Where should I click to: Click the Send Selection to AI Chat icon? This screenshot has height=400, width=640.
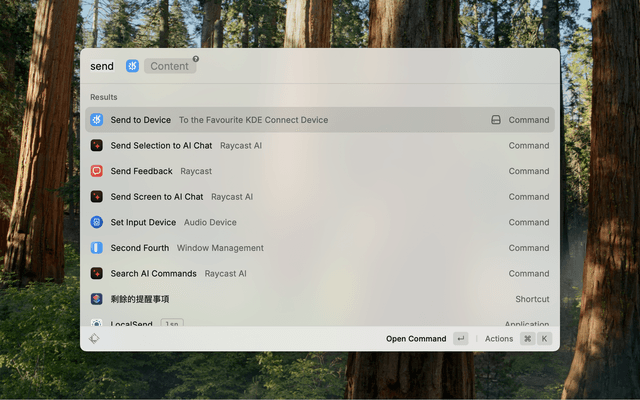[97, 145]
